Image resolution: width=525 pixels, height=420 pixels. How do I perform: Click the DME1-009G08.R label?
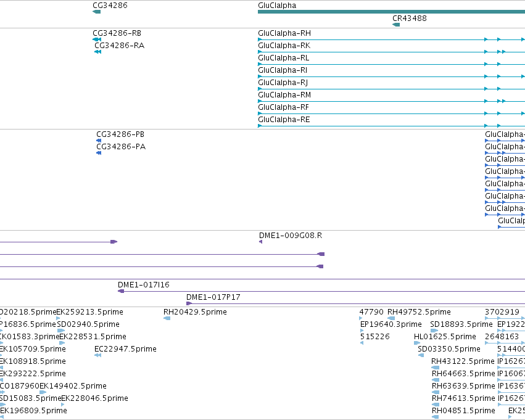[x=291, y=236]
